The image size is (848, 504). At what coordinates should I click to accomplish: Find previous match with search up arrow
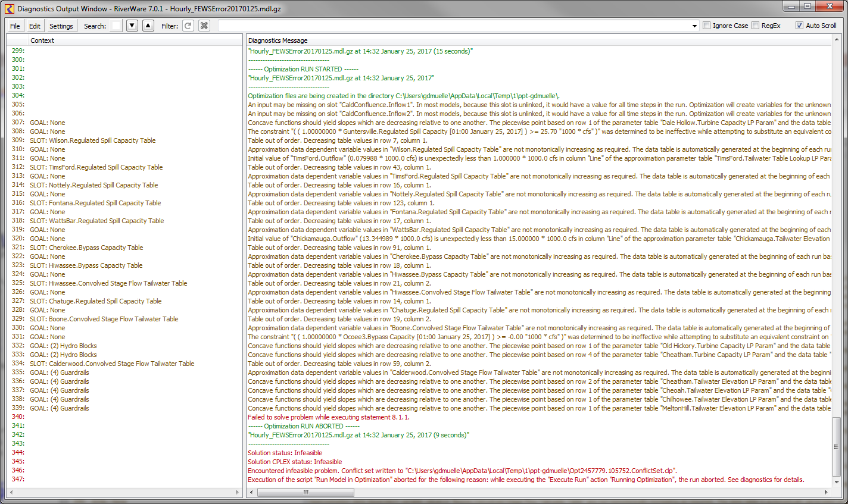tap(148, 26)
